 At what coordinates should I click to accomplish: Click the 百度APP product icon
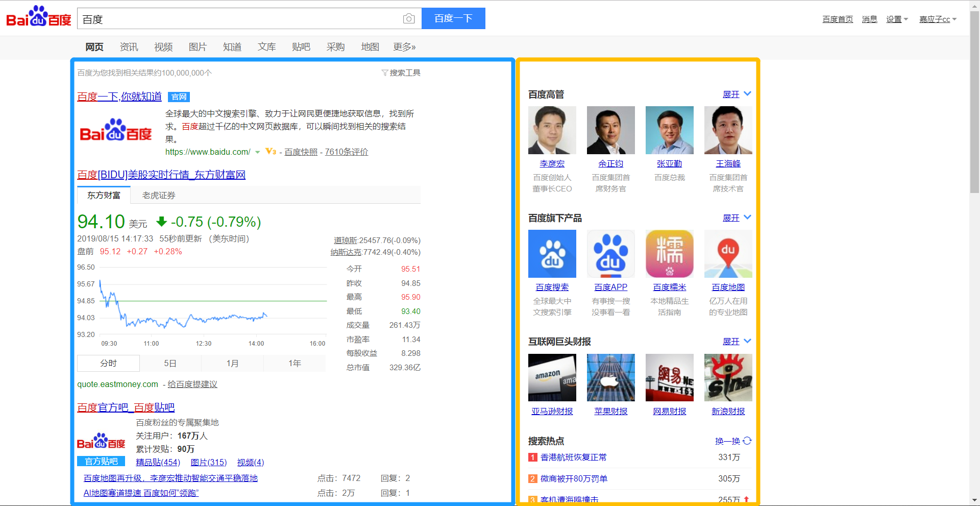point(610,254)
